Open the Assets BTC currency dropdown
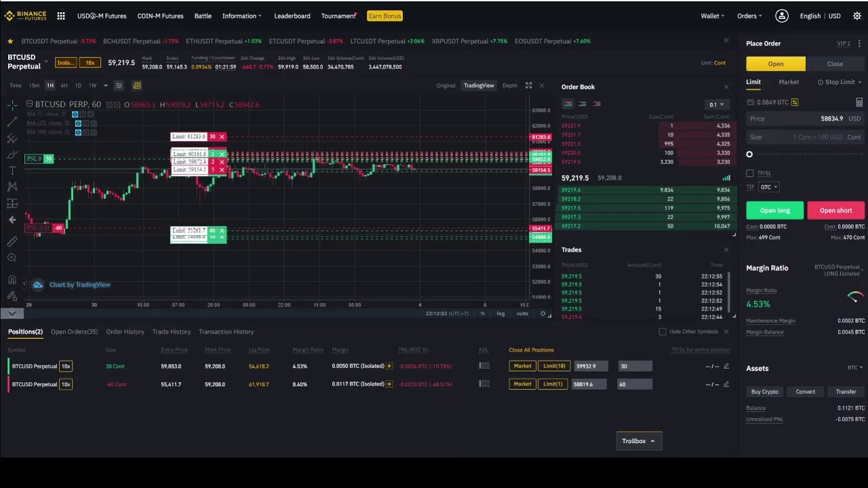The image size is (868, 488). [x=854, y=368]
